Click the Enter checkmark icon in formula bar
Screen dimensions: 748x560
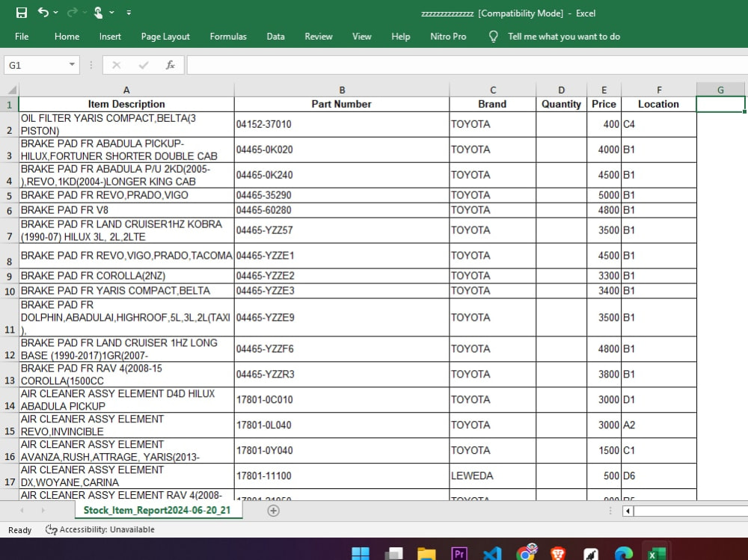click(143, 65)
